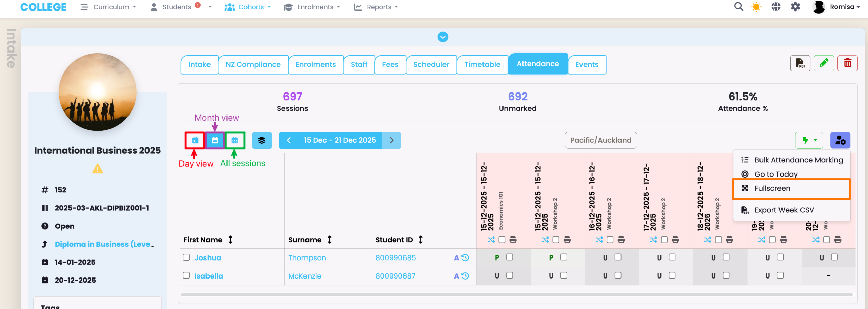The width and height of the screenshot is (868, 309).
Task: Click the red trash delete icon
Action: [x=847, y=63]
